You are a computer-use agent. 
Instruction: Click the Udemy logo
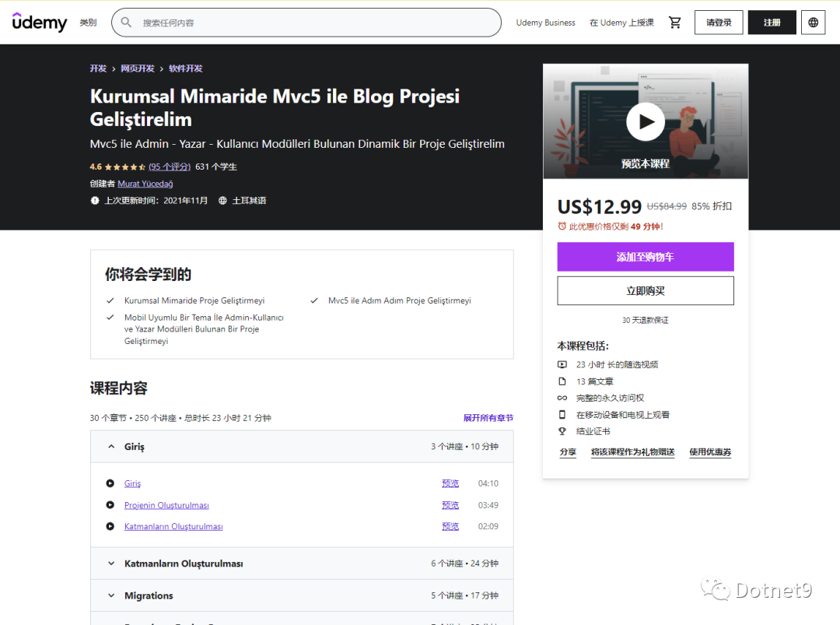tap(40, 22)
